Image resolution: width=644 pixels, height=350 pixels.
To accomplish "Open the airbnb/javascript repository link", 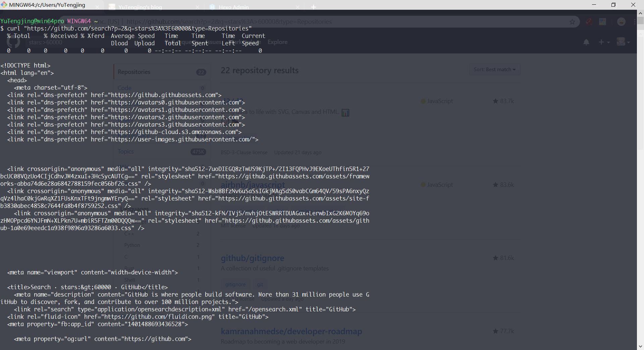I will [253, 185].
